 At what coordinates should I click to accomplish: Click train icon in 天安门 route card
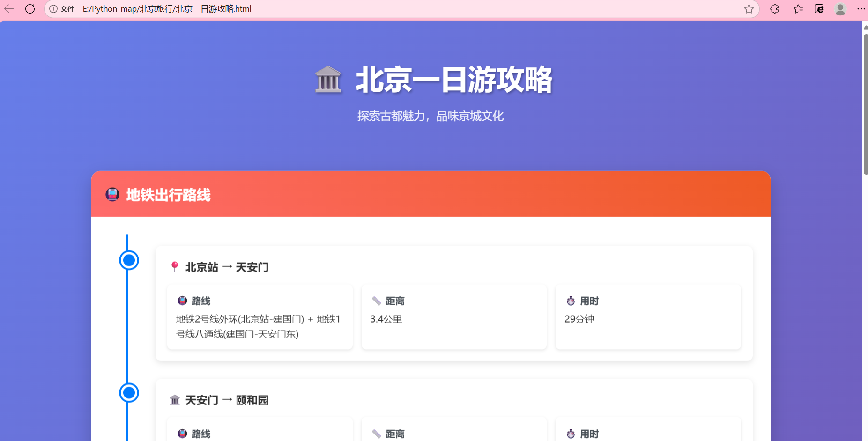[x=182, y=434]
